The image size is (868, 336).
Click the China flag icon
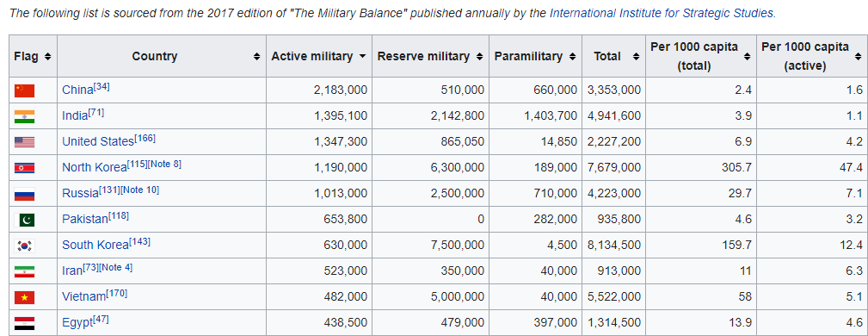tap(24, 90)
